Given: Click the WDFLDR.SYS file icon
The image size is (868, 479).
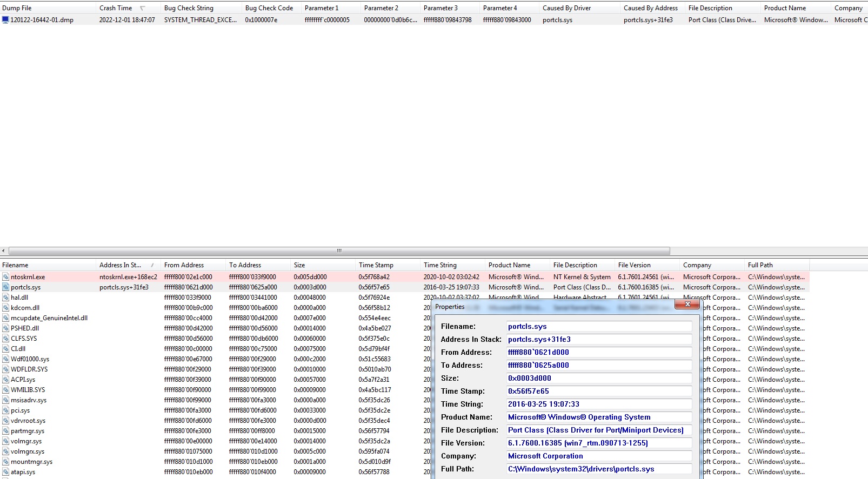Looking at the screenshot, I should click(5, 369).
